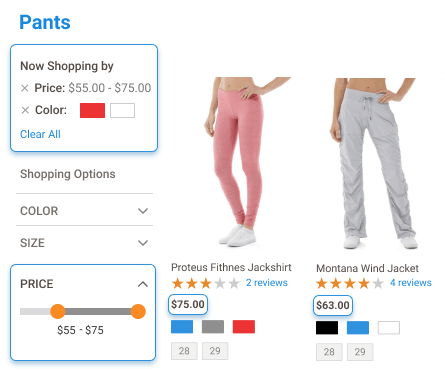The height and width of the screenshot is (380, 445).
Task: Pick black swatch for Montana Wind Jacket
Action: [327, 328]
